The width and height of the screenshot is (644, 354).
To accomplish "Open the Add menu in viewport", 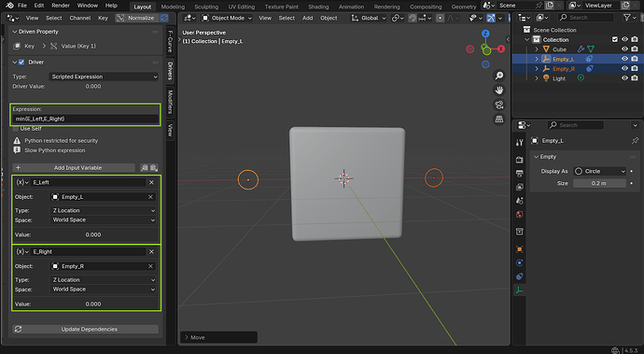I will tap(308, 18).
